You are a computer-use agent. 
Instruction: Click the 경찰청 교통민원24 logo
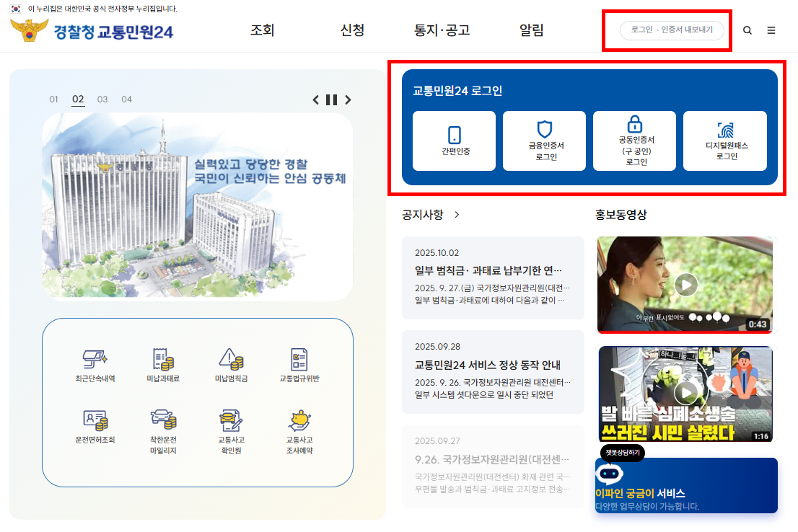tap(92, 31)
